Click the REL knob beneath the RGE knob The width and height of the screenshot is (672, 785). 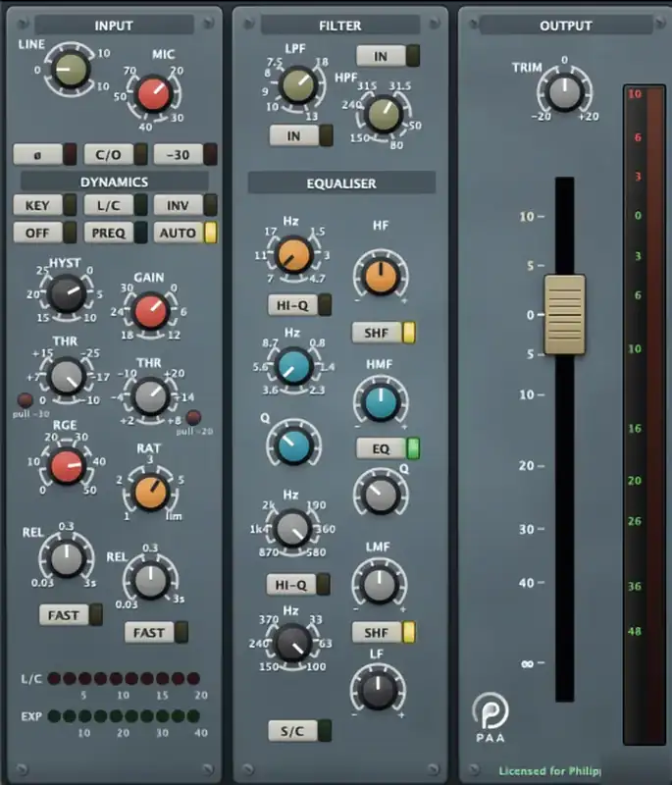pos(66,558)
